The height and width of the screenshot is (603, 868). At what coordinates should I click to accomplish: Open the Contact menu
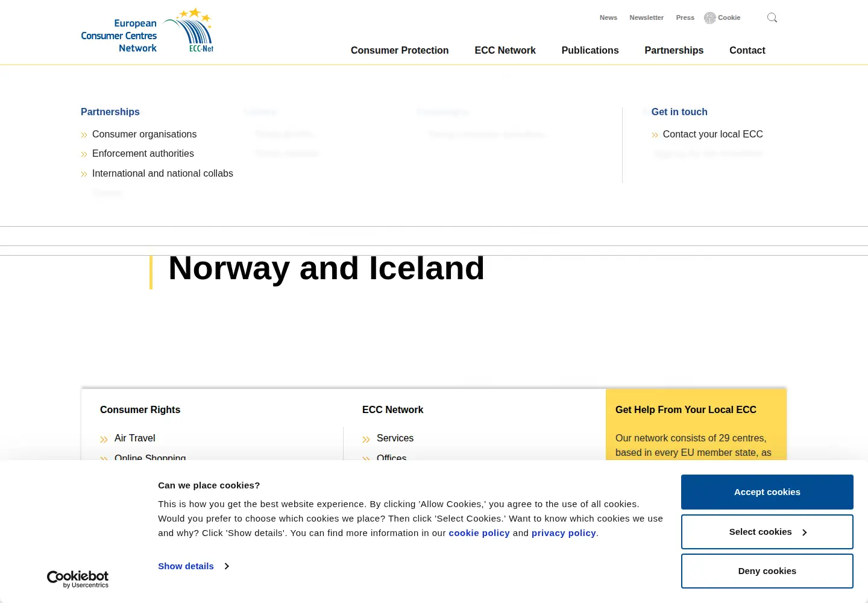click(x=747, y=51)
